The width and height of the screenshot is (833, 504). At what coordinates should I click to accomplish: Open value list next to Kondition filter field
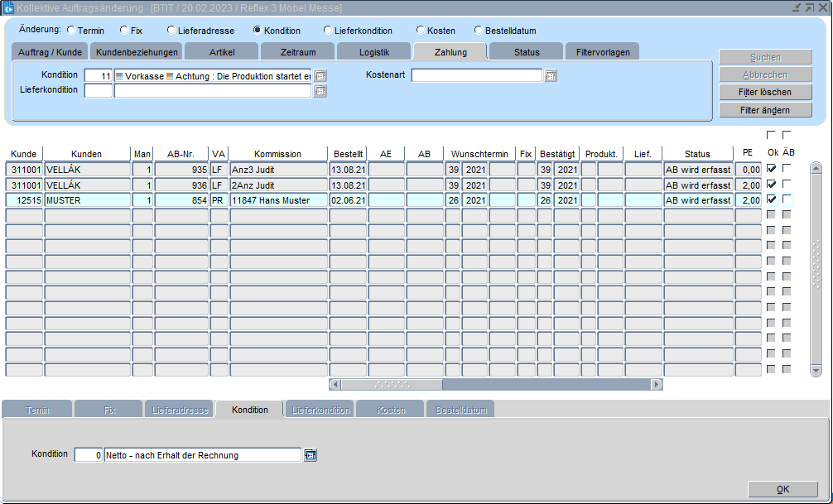320,76
